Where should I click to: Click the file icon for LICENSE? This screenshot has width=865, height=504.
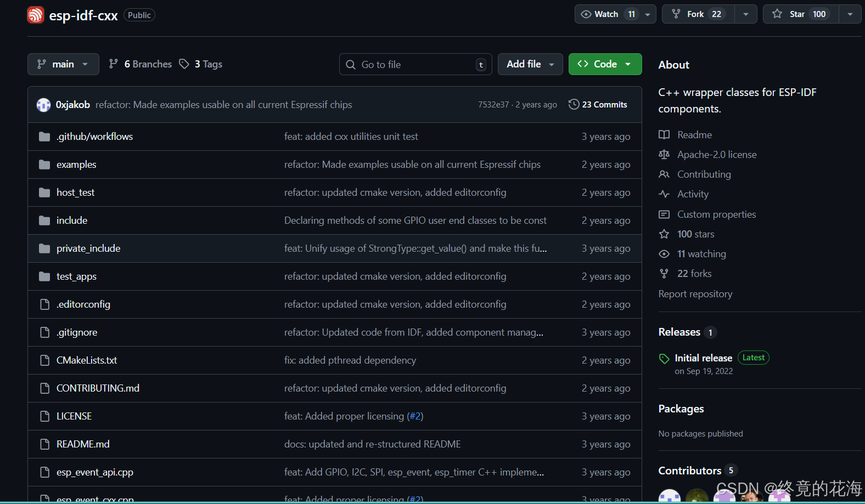point(45,416)
